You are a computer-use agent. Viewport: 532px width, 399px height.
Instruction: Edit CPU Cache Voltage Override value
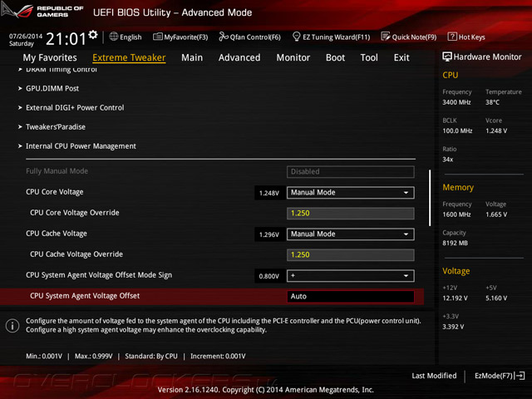click(x=351, y=255)
